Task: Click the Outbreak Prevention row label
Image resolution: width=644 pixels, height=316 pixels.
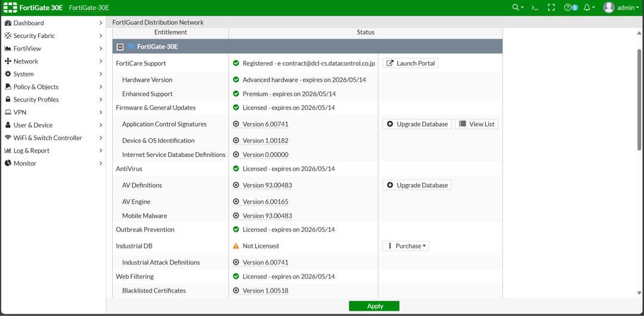Action: (x=145, y=230)
